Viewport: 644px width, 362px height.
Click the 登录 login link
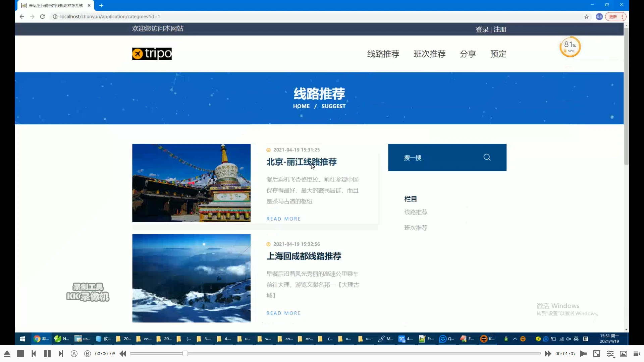coord(482,29)
